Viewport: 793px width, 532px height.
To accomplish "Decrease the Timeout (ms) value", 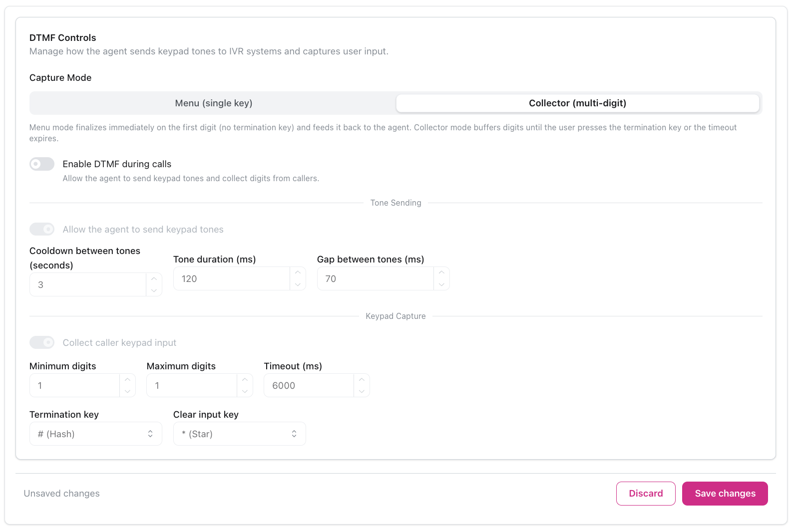I will (362, 391).
